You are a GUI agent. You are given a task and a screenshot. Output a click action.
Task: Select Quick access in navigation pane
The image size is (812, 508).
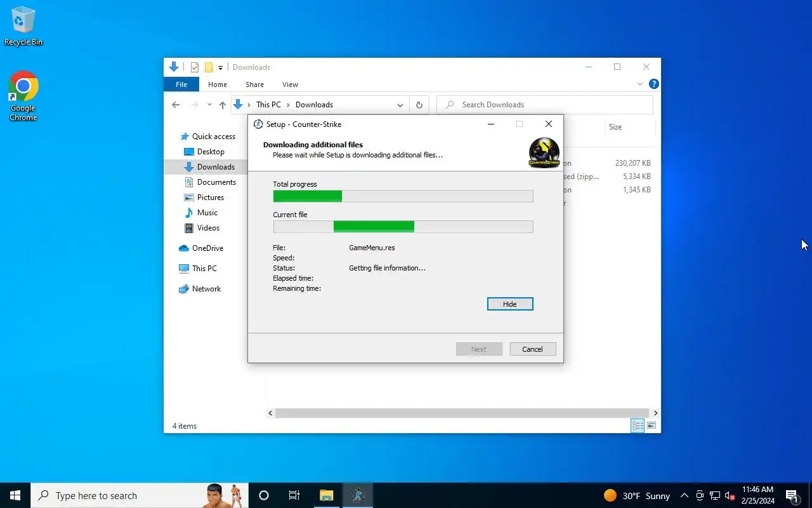[x=207, y=137]
